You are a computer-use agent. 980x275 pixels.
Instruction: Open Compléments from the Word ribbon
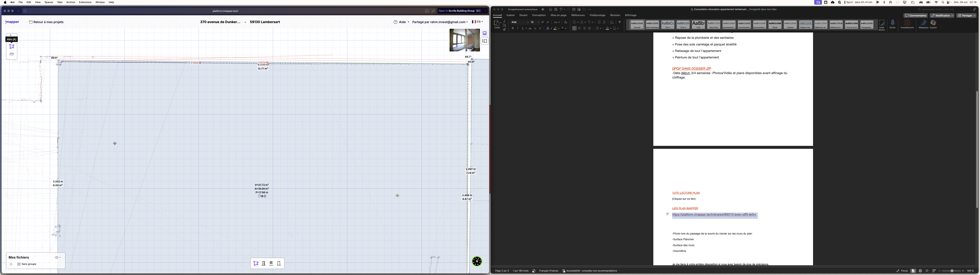point(907,24)
